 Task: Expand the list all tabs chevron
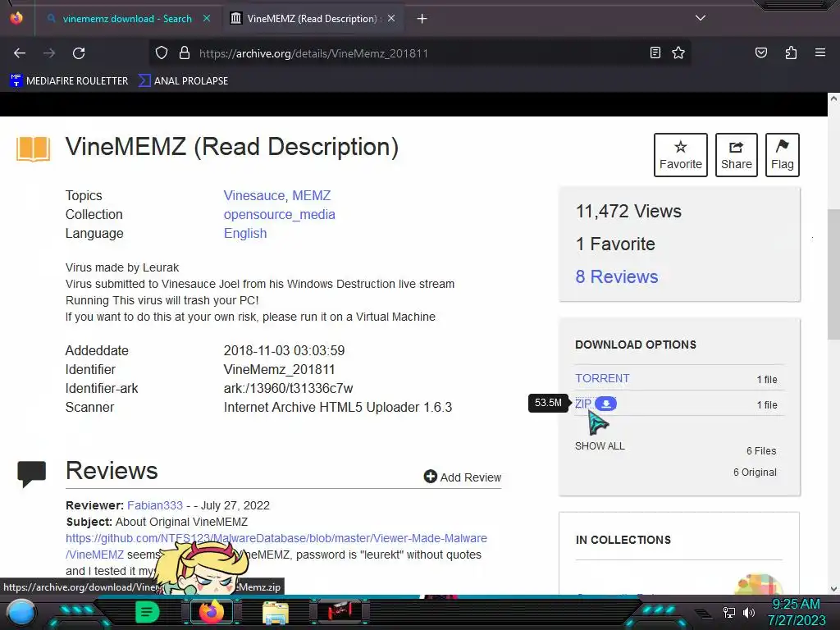click(x=701, y=18)
